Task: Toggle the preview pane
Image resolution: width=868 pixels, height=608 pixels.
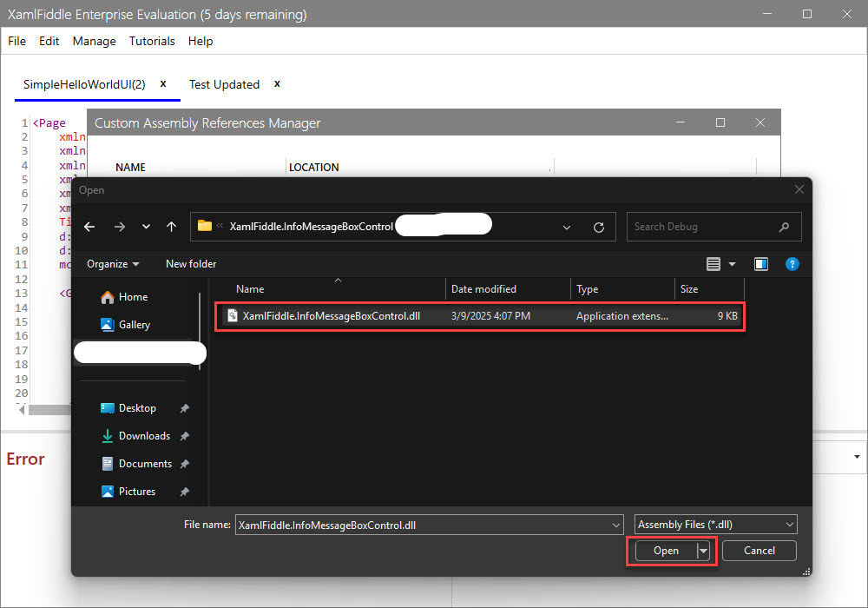Action: click(761, 264)
